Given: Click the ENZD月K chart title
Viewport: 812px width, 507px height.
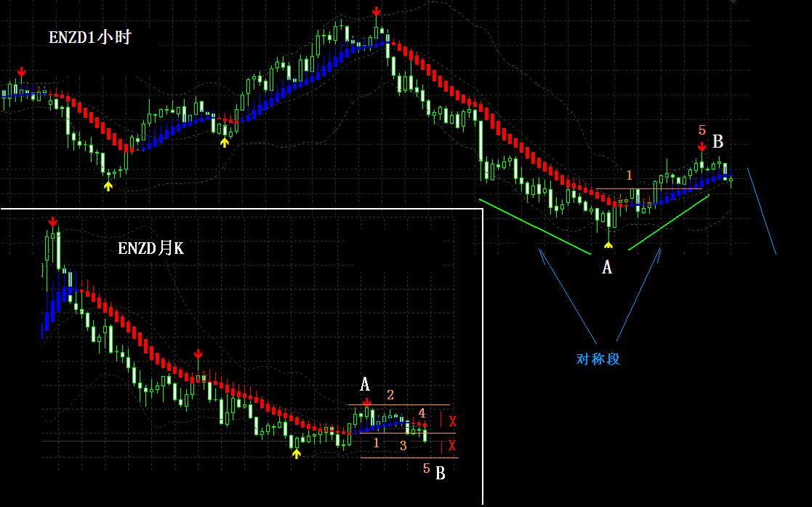Looking at the screenshot, I should click(150, 248).
